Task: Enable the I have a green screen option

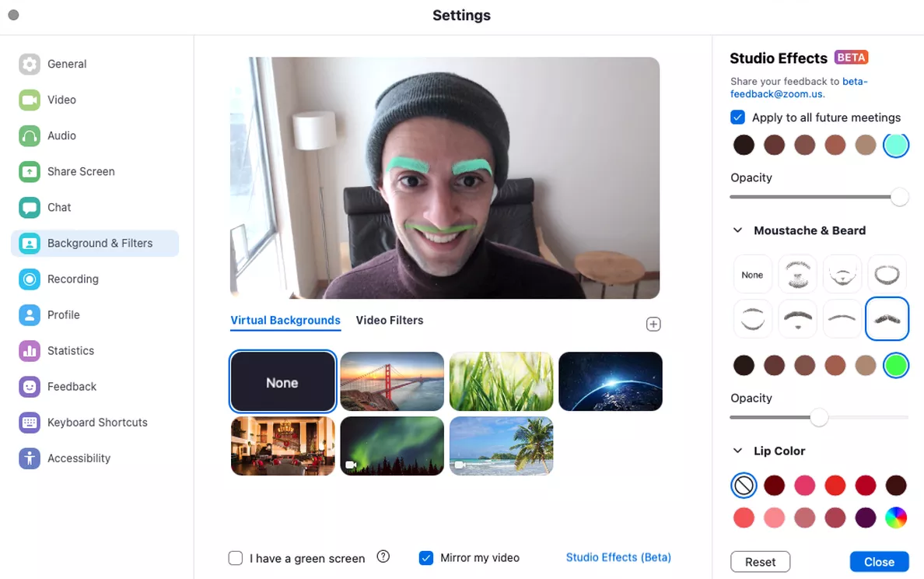Action: click(236, 558)
